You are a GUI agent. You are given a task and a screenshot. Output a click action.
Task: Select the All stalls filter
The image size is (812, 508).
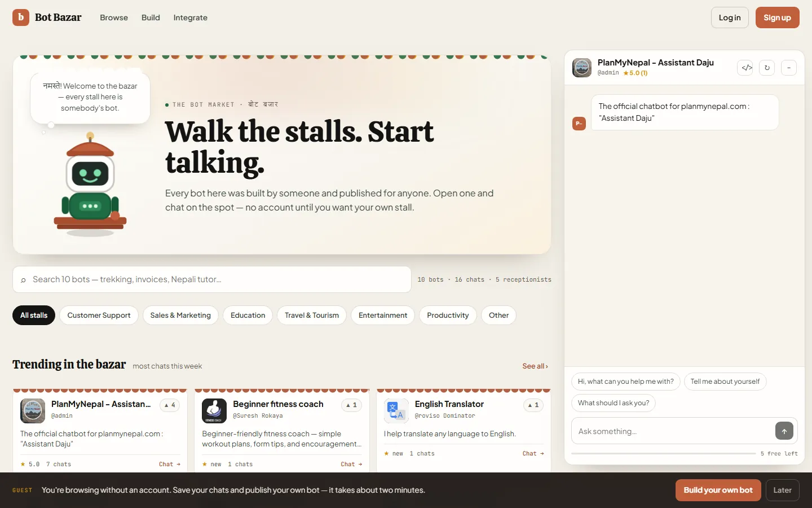(x=34, y=315)
